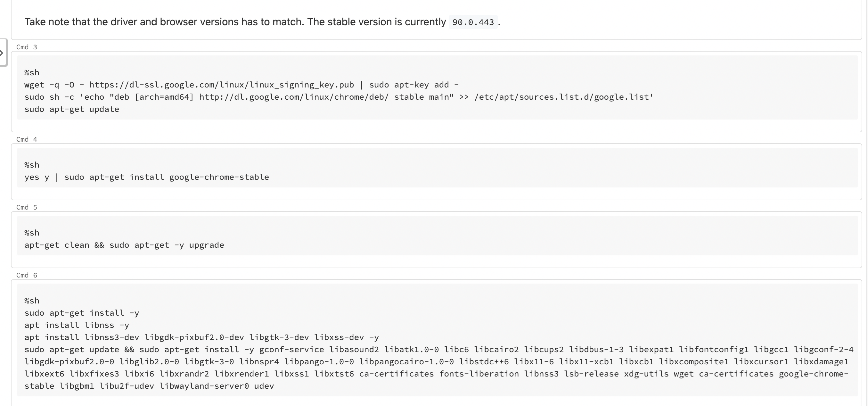Screen dimensions: 868x406
Task: Click the Cmd 3 cell label
Action: (x=27, y=47)
